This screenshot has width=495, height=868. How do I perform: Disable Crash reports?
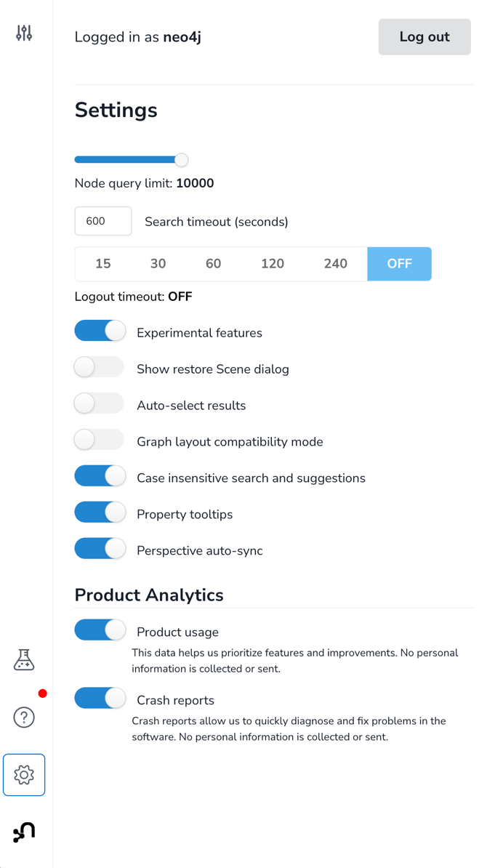[x=100, y=698]
